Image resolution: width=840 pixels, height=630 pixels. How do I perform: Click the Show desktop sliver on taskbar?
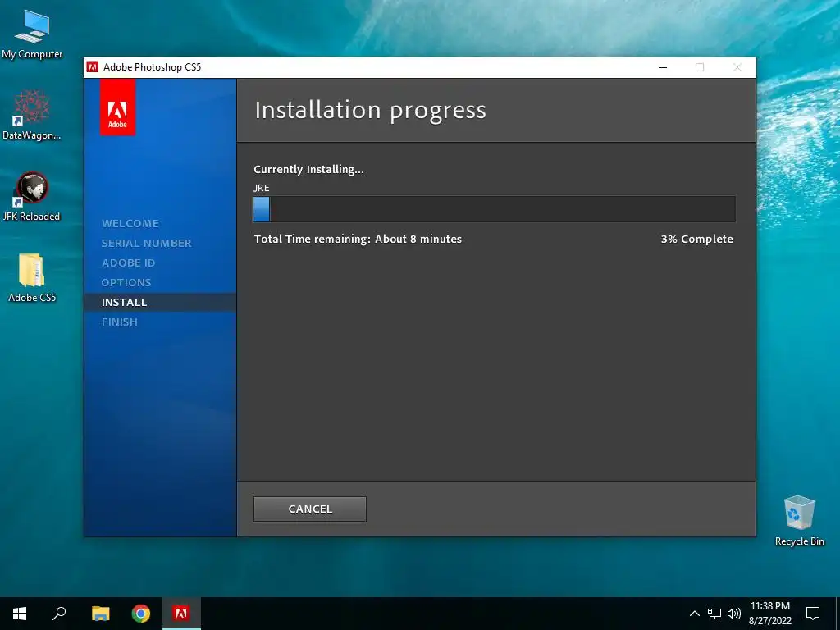pyautogui.click(x=838, y=614)
